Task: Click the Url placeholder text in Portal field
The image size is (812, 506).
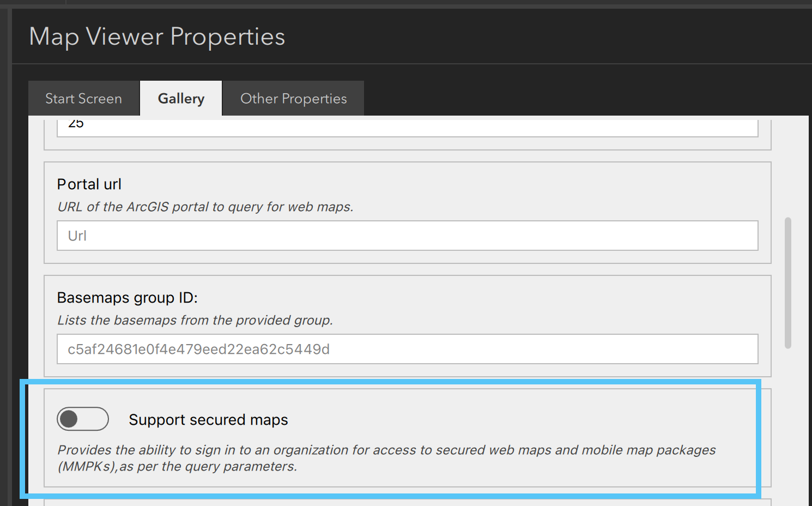Action: (x=77, y=236)
